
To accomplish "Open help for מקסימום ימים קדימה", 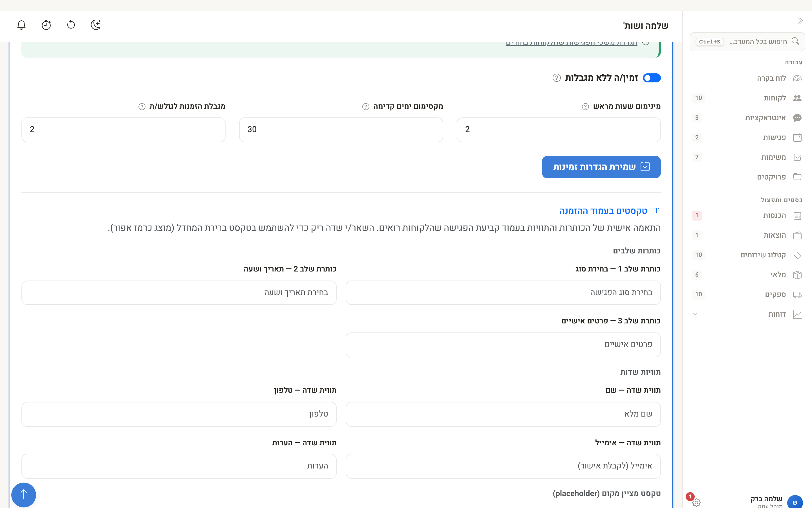I will pos(366,106).
